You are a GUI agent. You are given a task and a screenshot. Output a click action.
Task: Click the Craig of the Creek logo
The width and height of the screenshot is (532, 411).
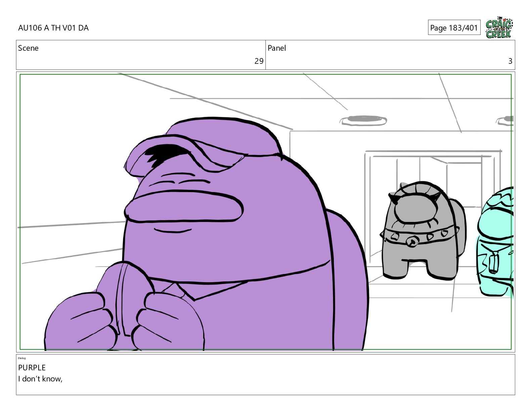499,28
